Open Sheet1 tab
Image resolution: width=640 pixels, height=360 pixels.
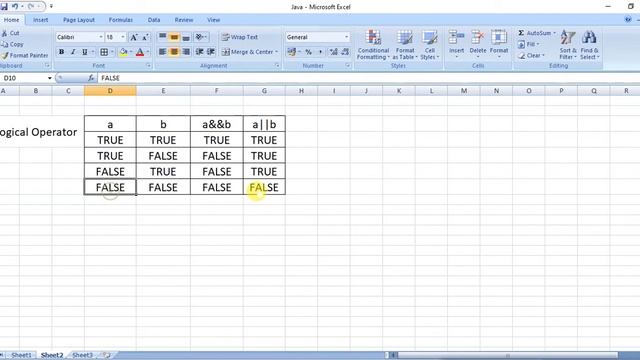[x=21, y=355]
